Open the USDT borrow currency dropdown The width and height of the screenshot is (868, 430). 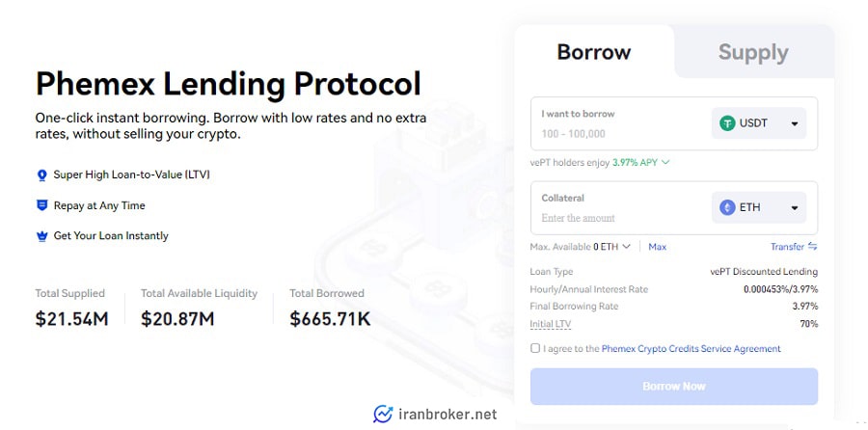tap(759, 122)
